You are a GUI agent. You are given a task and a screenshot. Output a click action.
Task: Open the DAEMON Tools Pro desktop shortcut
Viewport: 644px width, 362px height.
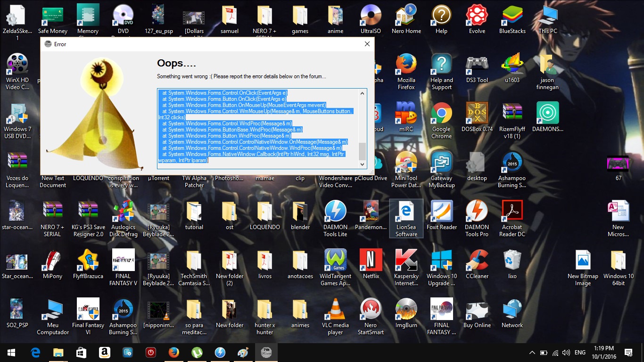click(477, 219)
